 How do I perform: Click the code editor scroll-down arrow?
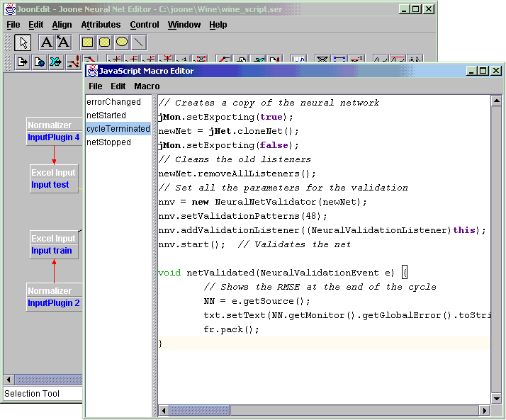pyautogui.click(x=497, y=399)
